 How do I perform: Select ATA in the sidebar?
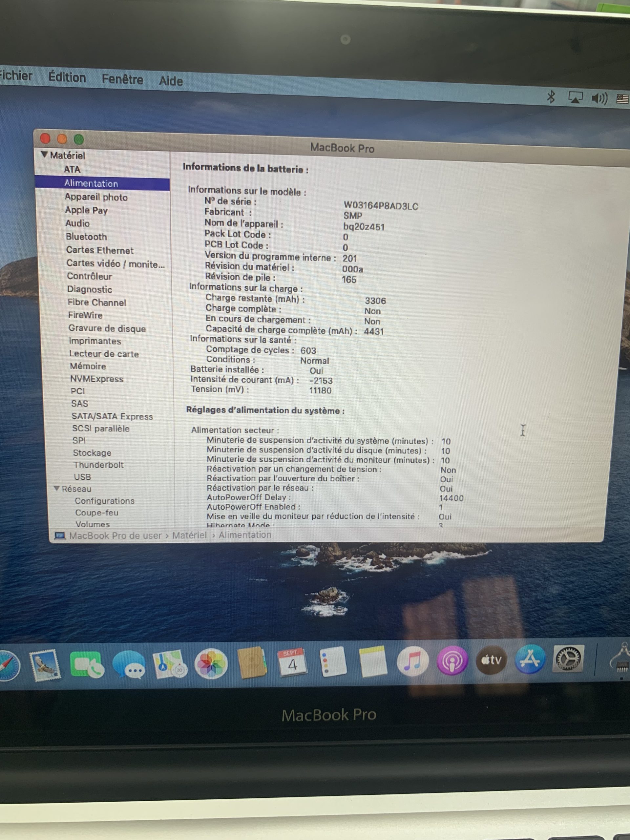click(72, 169)
